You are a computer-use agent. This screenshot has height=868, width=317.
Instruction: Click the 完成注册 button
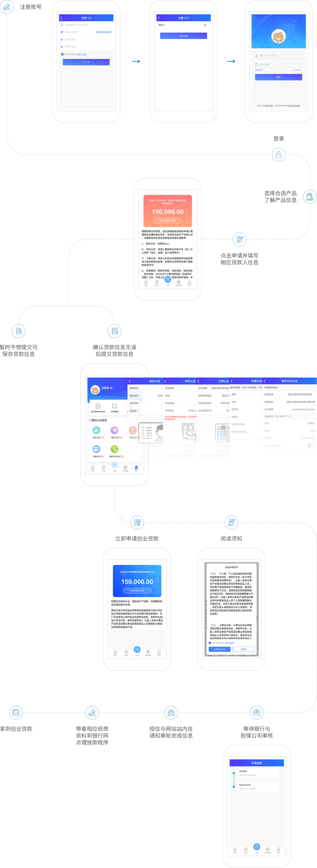[x=183, y=36]
